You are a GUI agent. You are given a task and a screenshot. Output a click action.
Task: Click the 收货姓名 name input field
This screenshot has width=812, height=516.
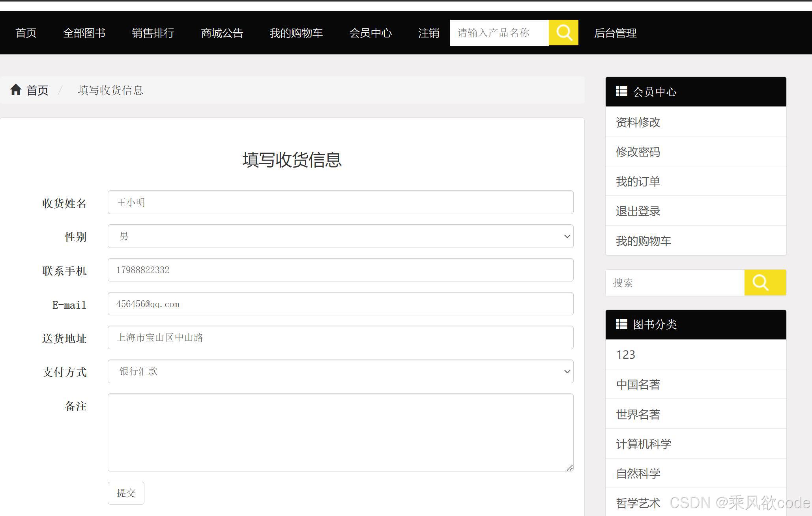pos(340,203)
